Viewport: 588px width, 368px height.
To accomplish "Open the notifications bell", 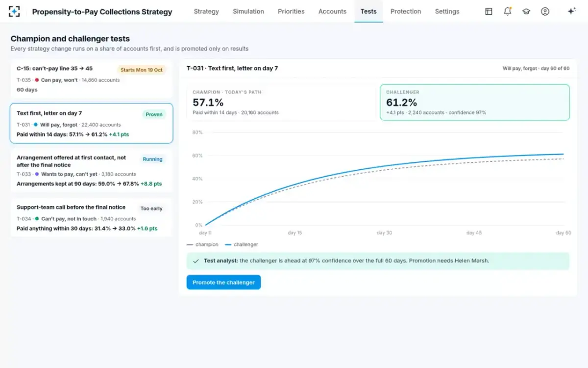I will [x=508, y=11].
